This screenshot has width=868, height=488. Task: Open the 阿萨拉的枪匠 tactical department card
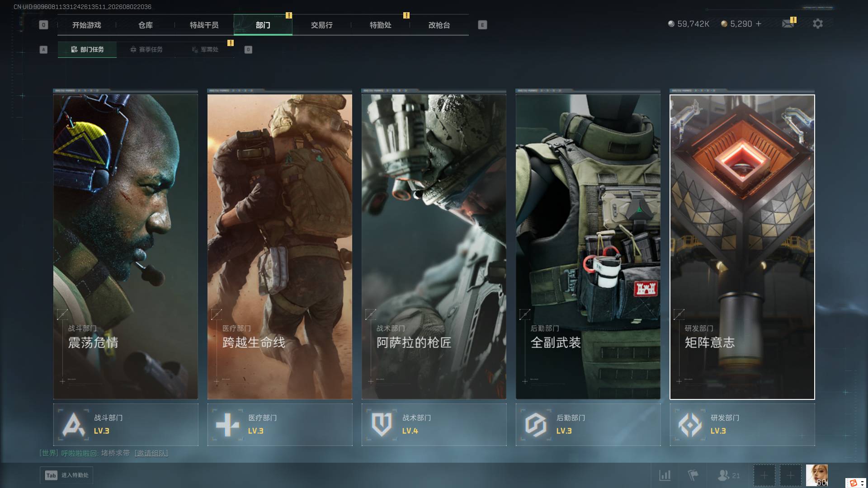click(x=434, y=247)
